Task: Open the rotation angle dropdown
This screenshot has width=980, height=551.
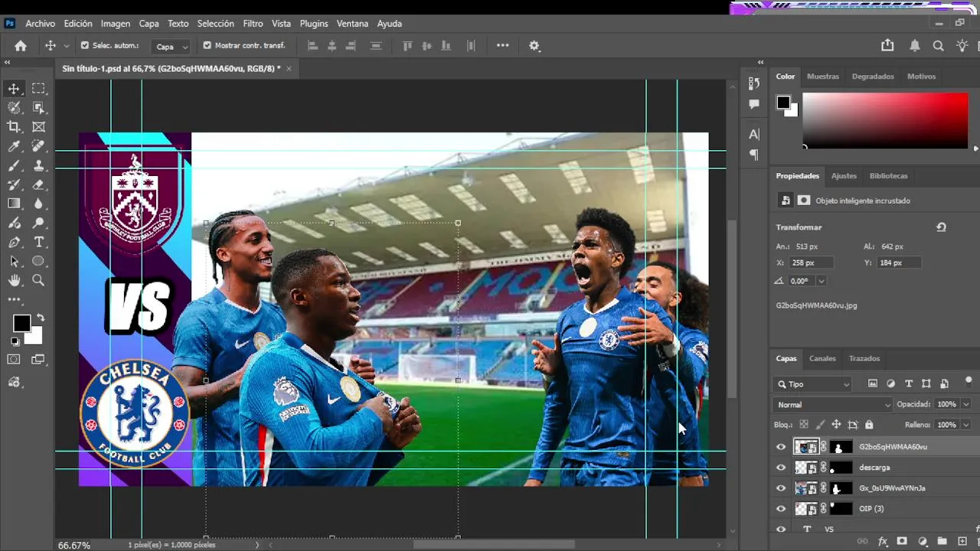Action: pos(822,282)
